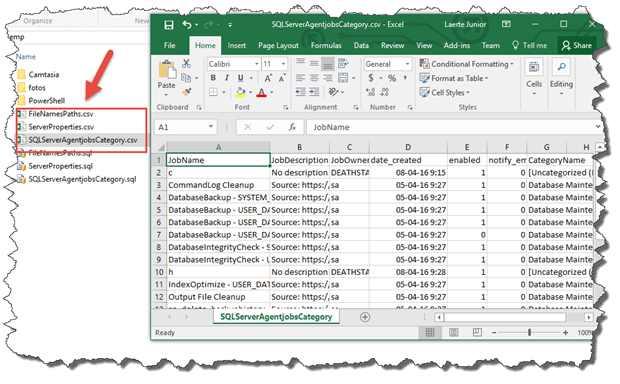Click the Wrap Text icon
620x384 pixels.
tap(343, 63)
